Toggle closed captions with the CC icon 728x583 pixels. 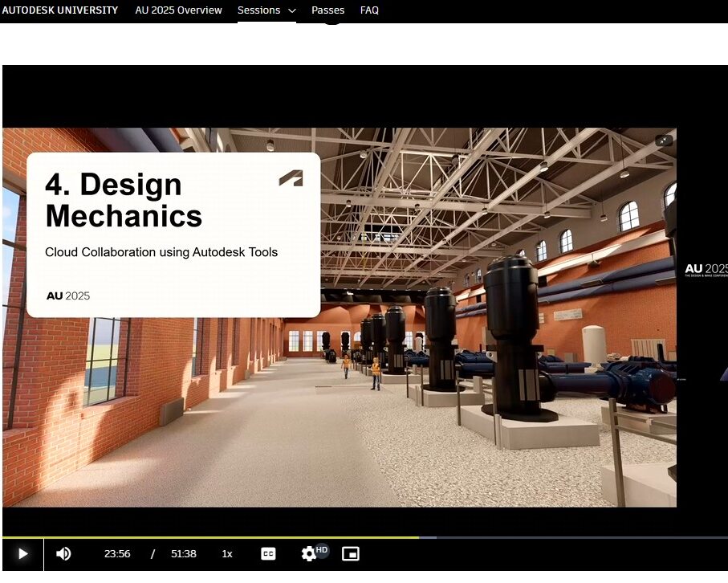(268, 553)
